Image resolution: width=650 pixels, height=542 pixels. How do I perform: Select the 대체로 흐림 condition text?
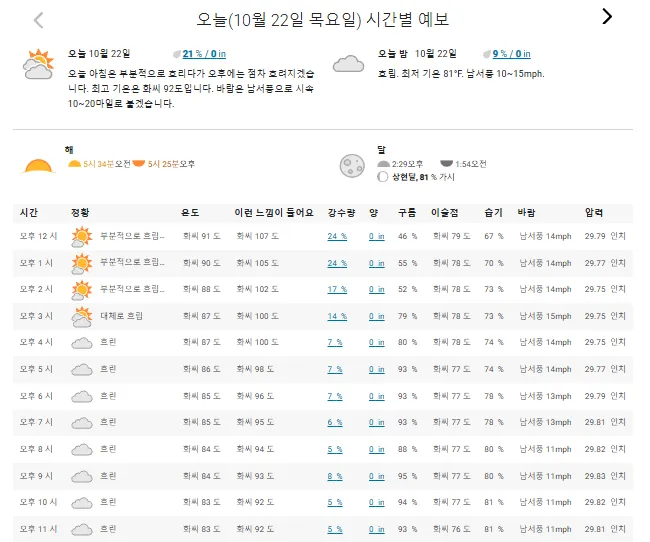121,316
